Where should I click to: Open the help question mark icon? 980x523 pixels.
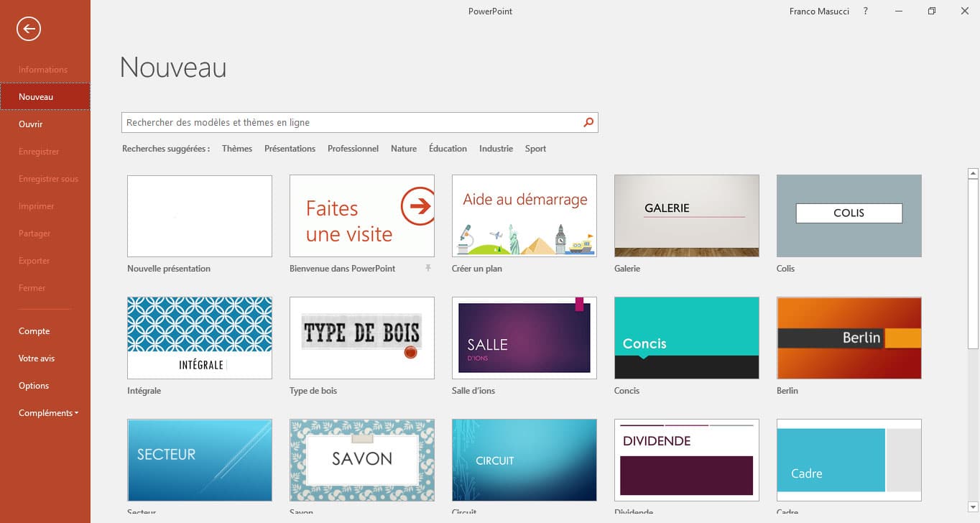point(866,11)
